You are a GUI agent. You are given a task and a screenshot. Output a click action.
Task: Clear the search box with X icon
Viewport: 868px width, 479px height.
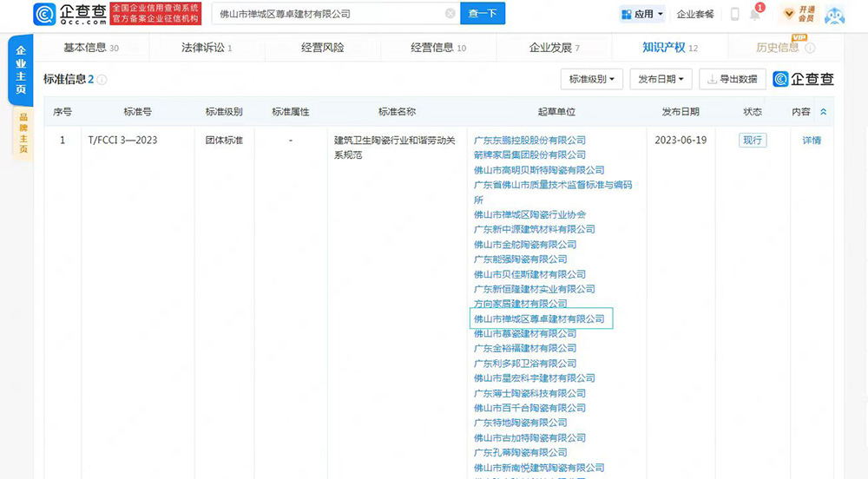point(450,14)
